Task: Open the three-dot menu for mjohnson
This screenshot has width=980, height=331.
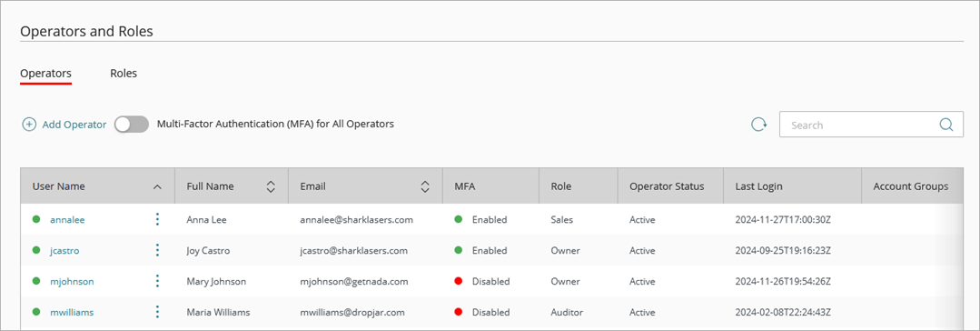Action: click(x=157, y=281)
